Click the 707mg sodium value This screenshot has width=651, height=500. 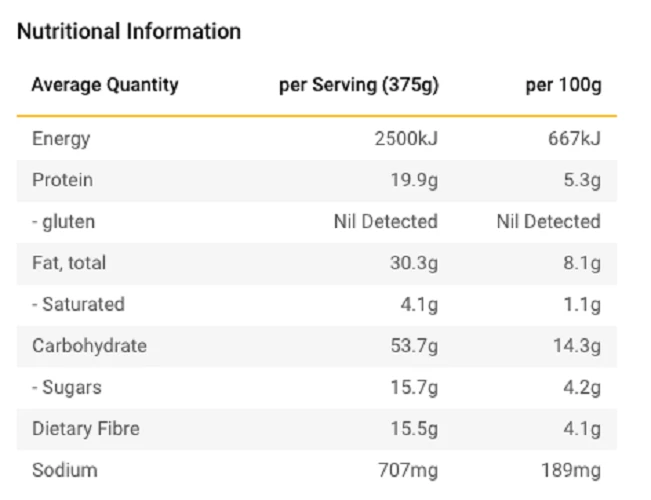(x=408, y=470)
